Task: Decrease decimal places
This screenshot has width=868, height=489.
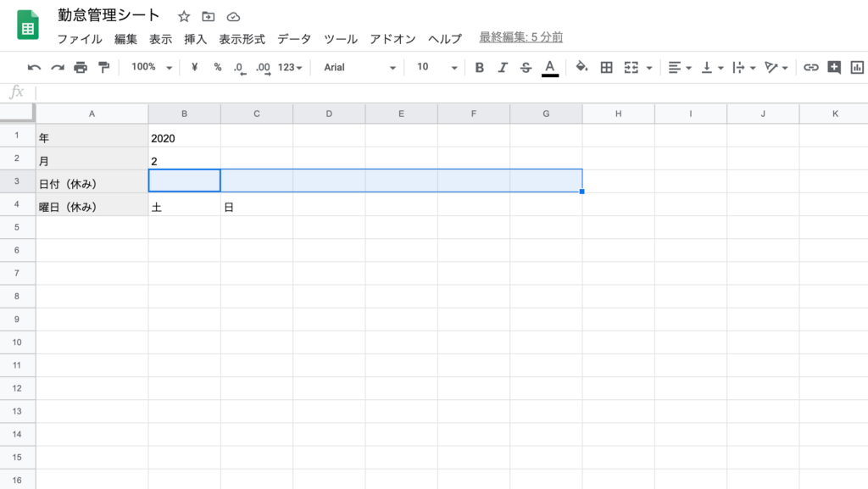Action: click(x=239, y=68)
